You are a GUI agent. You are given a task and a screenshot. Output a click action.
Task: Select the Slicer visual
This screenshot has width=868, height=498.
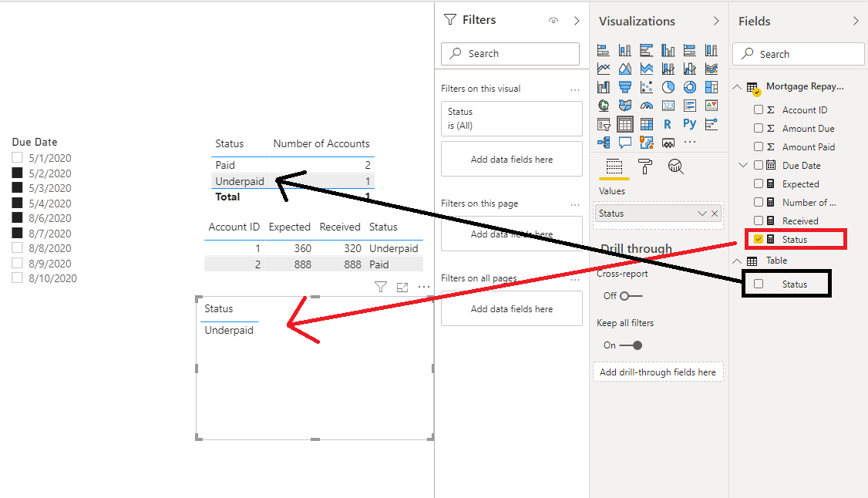pos(604,124)
